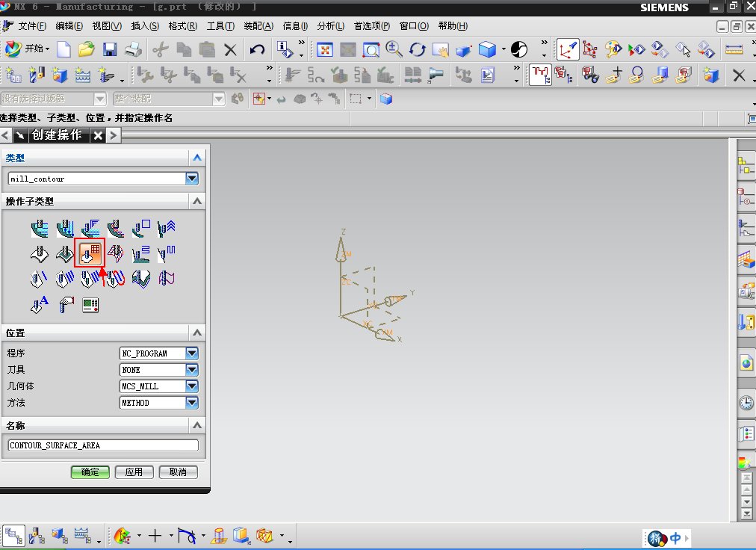Switch to Machining Method View in bottom toolbar

(82, 536)
